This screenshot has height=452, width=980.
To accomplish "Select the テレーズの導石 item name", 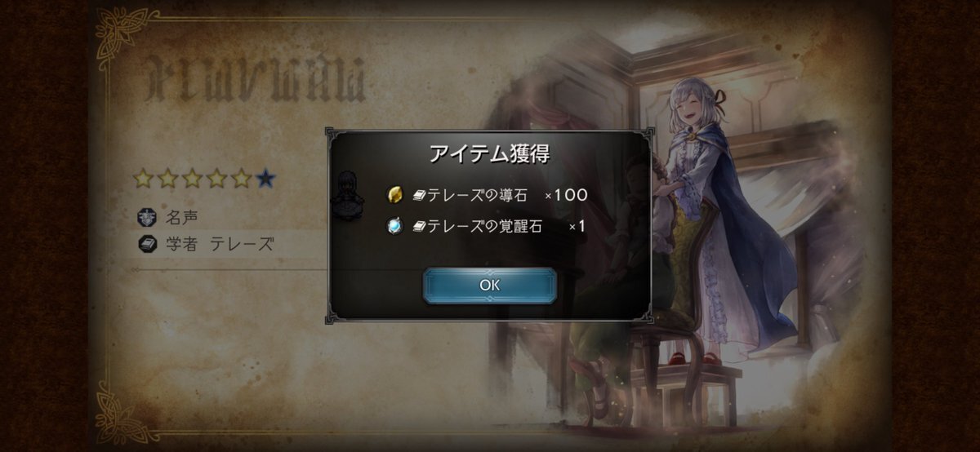I will [477, 196].
